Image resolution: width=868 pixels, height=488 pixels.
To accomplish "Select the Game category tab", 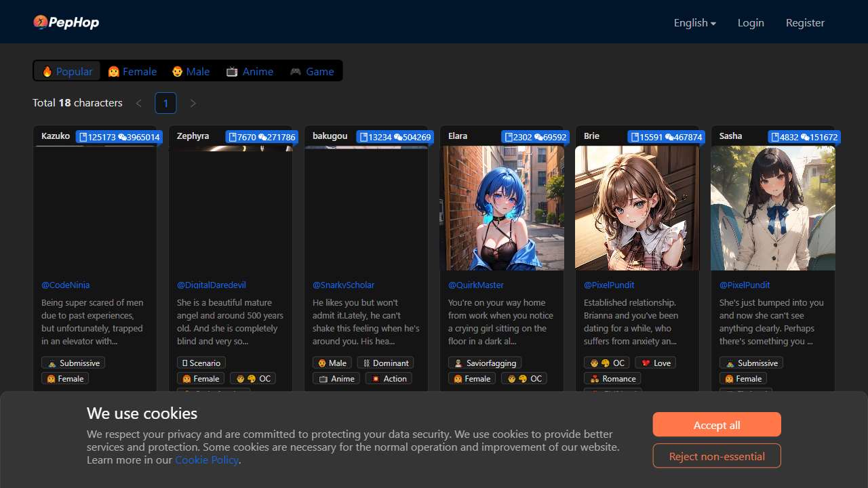I will pyautogui.click(x=312, y=71).
